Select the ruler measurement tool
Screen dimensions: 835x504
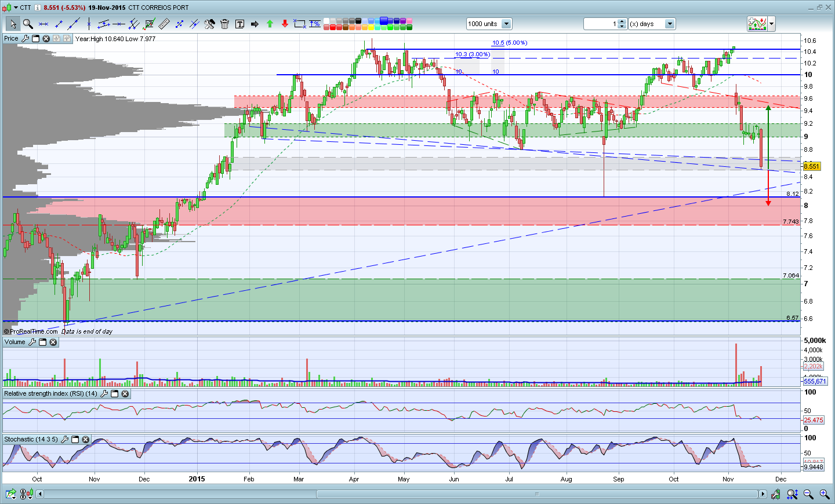pyautogui.click(x=164, y=24)
